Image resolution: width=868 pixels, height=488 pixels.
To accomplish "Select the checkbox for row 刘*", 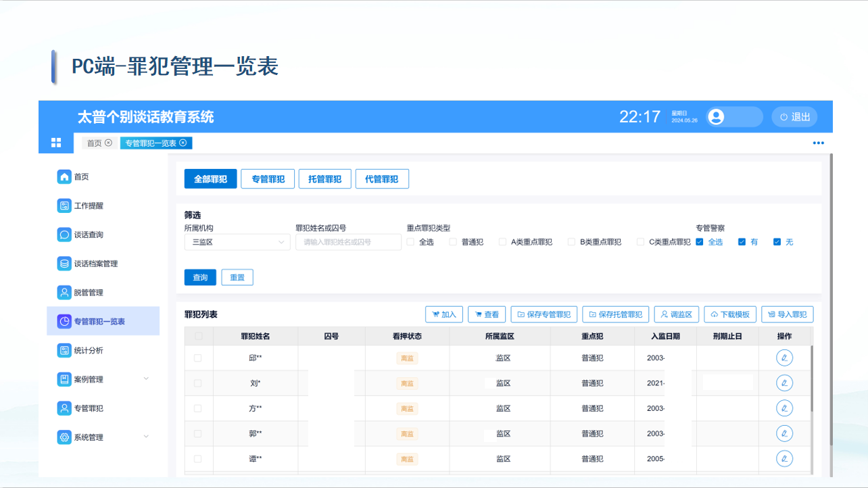I will point(198,383).
